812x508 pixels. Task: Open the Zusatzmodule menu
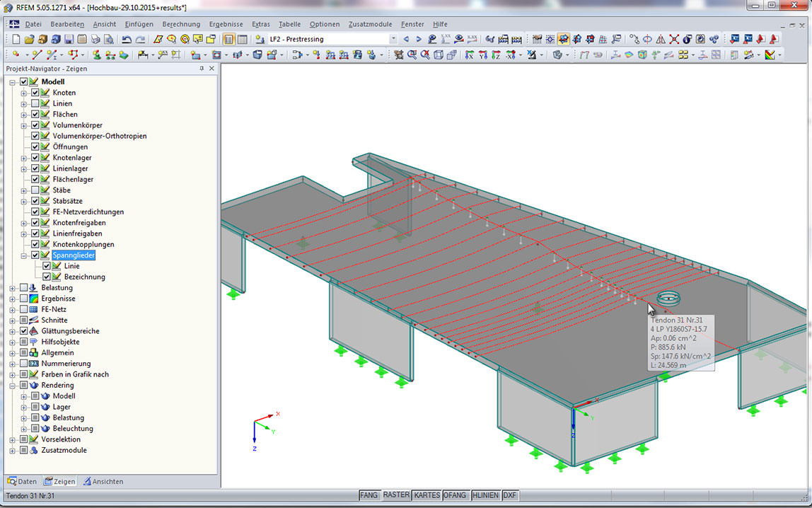pyautogui.click(x=370, y=24)
